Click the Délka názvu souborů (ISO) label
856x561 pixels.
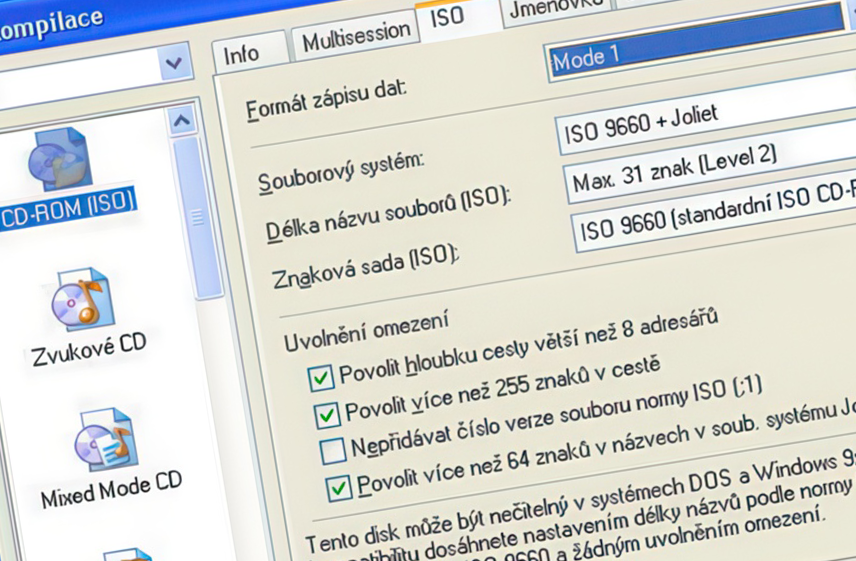pos(389,212)
